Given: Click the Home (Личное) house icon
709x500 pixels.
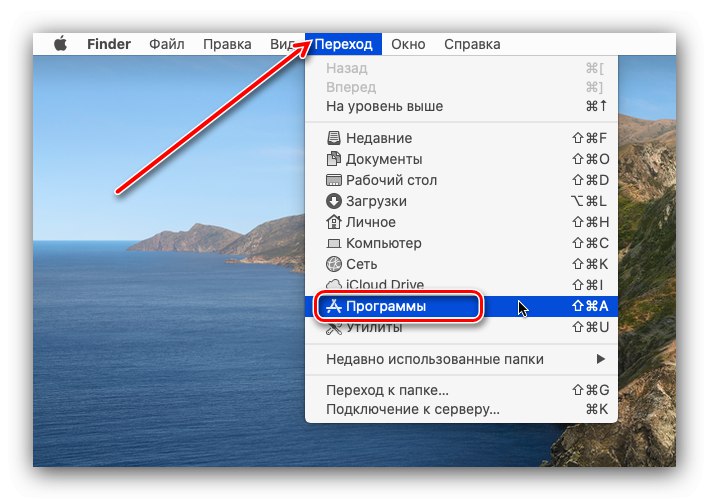Looking at the screenshot, I should tap(334, 222).
